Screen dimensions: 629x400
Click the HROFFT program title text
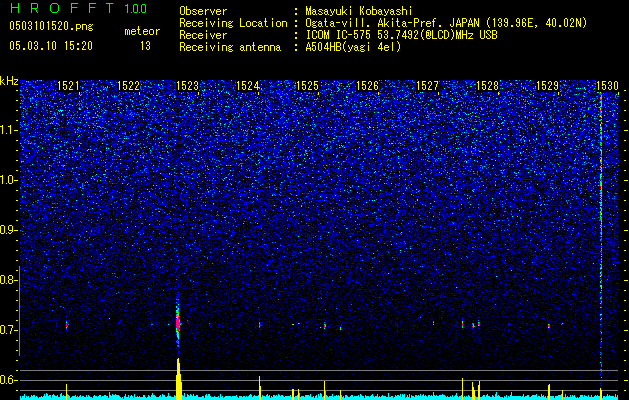(61, 8)
